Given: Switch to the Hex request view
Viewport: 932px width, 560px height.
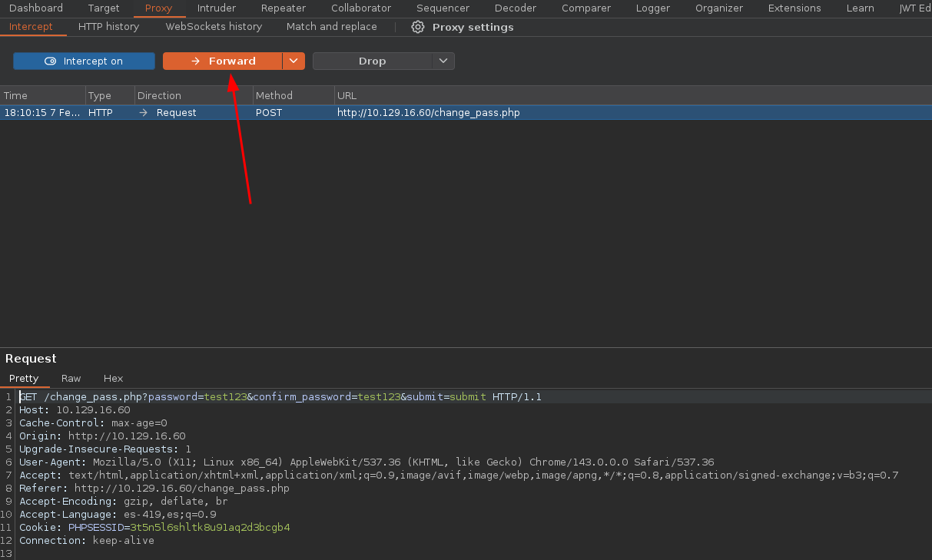Looking at the screenshot, I should click(113, 378).
